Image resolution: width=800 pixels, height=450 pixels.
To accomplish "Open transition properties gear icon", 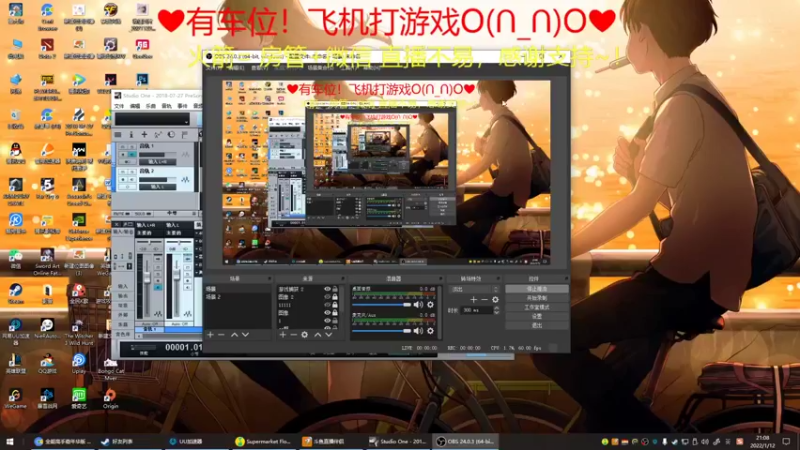I will coord(495,299).
